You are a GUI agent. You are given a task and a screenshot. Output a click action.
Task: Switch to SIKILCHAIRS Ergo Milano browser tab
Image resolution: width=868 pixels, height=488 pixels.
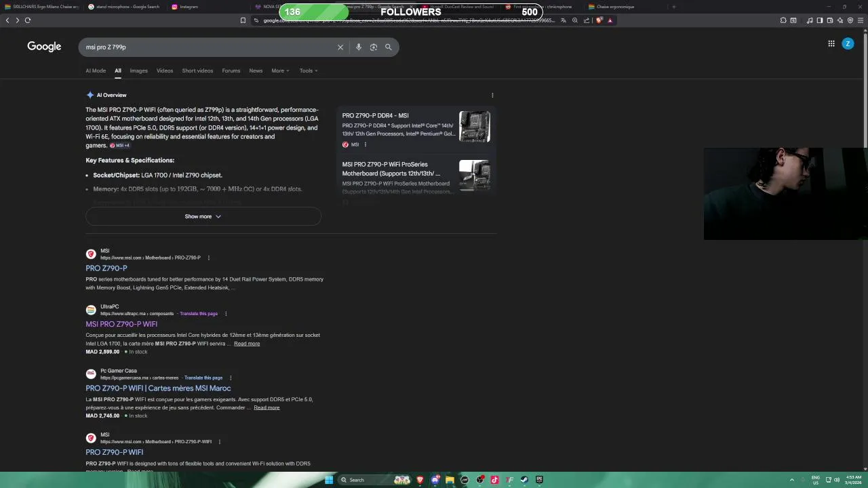pyautogui.click(x=42, y=7)
